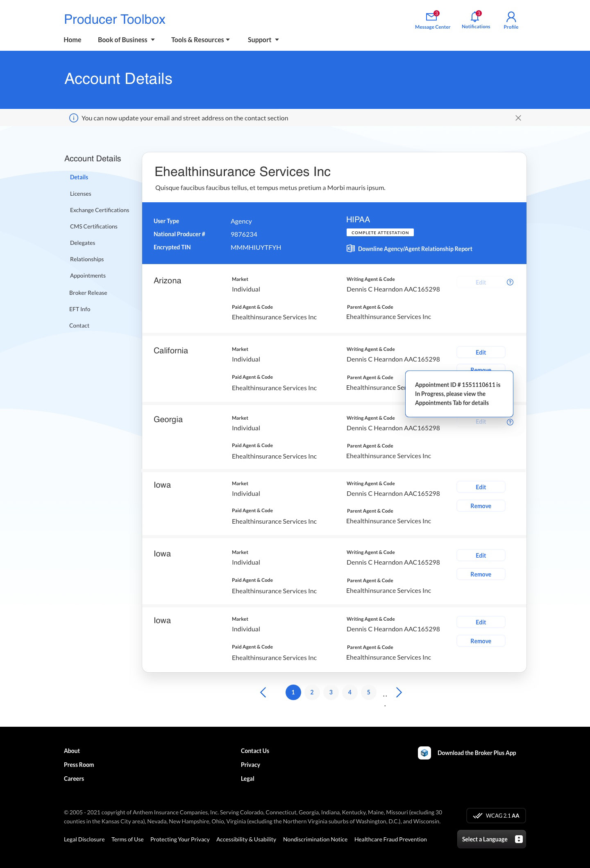Click Edit for the Georgia row

click(x=481, y=422)
